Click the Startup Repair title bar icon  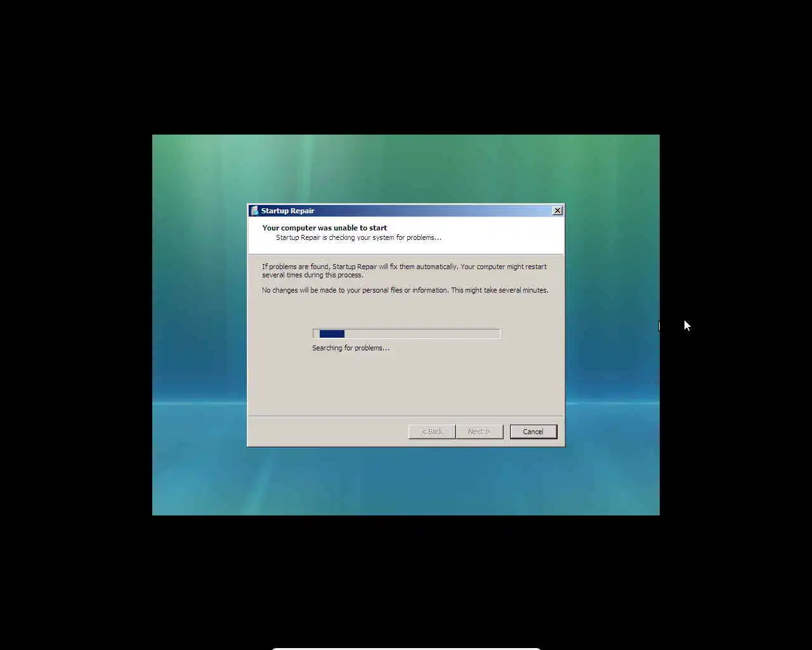[254, 211]
